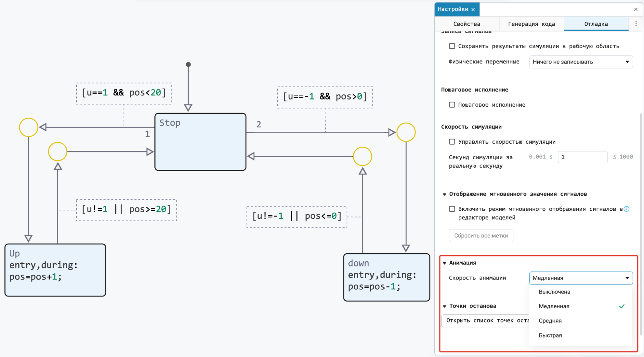Image resolution: width=644 pixels, height=357 pixels.
Task: Close the Настройки panel tab
Action: coord(473,9)
